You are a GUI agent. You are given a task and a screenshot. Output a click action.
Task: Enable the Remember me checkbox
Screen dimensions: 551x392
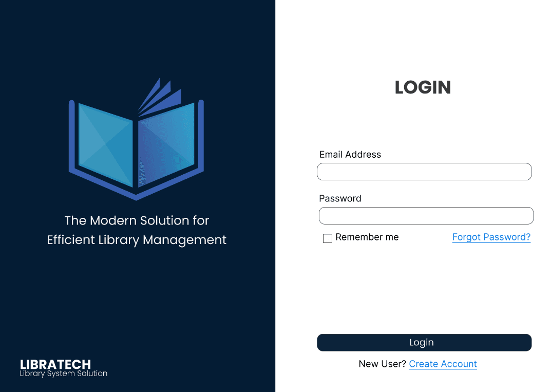point(327,238)
